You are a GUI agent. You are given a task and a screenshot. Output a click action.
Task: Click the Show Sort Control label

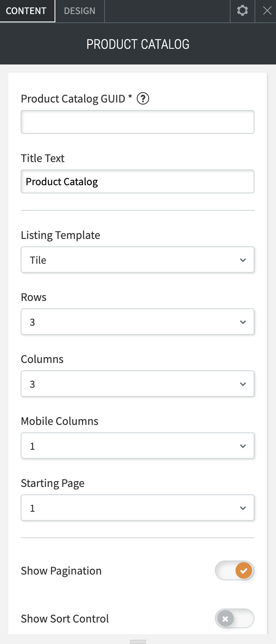[65, 619]
